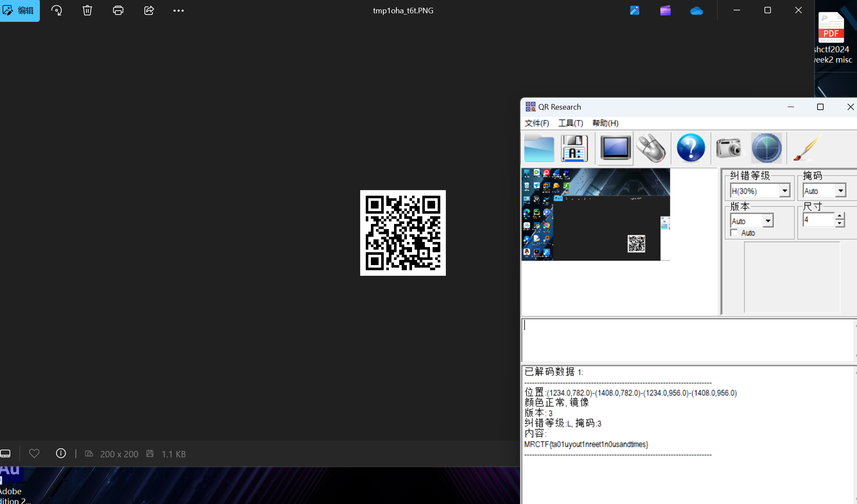
Task: Click the tmp1oha_t6t.PNG title text
Action: tap(403, 11)
